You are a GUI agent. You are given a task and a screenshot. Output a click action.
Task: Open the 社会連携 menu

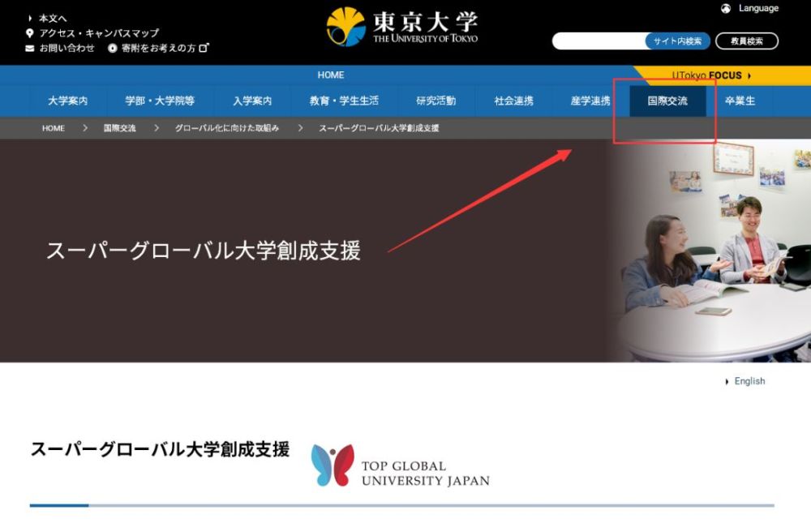(513, 101)
